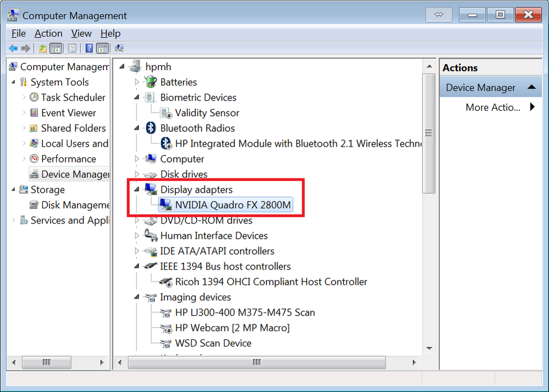Screen dimensions: 549x392
Task: Click the Ricoh 1394 OHCI controller icon
Action: tap(166, 282)
